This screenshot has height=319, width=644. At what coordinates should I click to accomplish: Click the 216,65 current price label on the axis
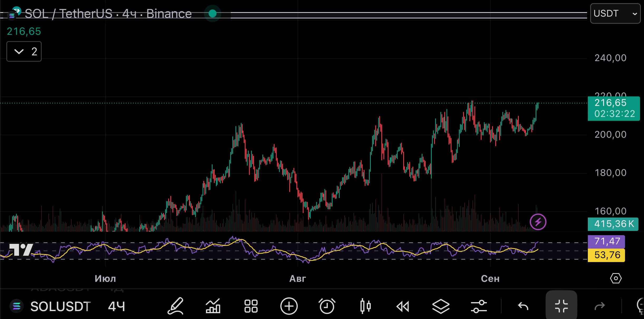(x=614, y=109)
